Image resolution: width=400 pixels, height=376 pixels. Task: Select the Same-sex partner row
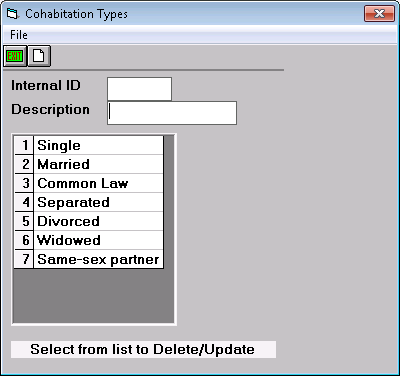click(x=99, y=259)
